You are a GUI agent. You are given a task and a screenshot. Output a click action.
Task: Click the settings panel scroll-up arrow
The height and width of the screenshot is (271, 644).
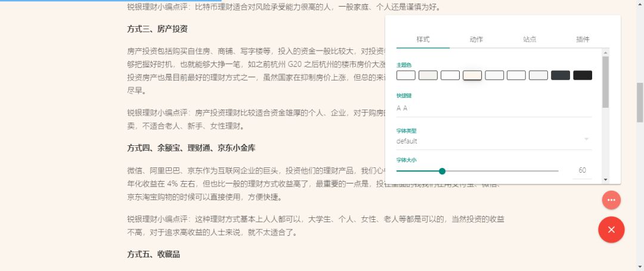coord(605,52)
